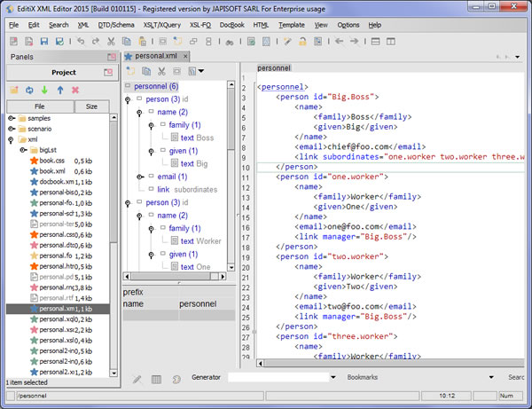
Task: Expand the email (1) node
Action: coord(140,177)
